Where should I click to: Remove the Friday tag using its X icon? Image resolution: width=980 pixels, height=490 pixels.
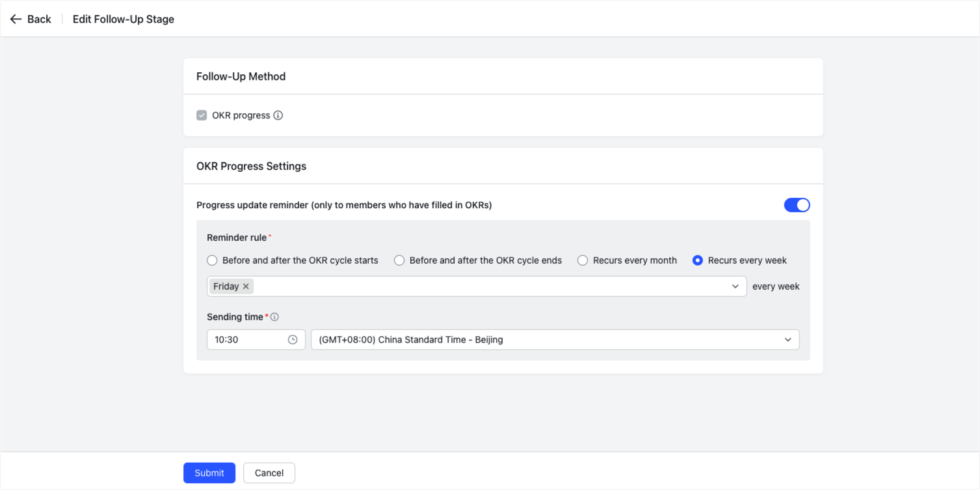coord(246,286)
